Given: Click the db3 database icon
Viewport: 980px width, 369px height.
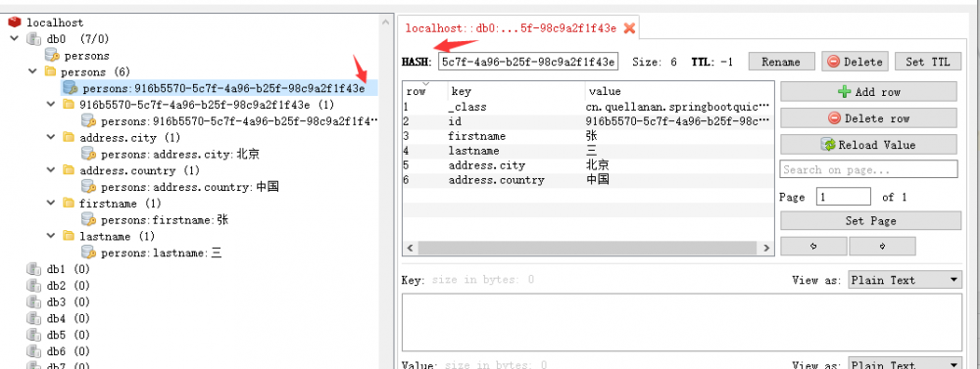Looking at the screenshot, I should click(33, 302).
